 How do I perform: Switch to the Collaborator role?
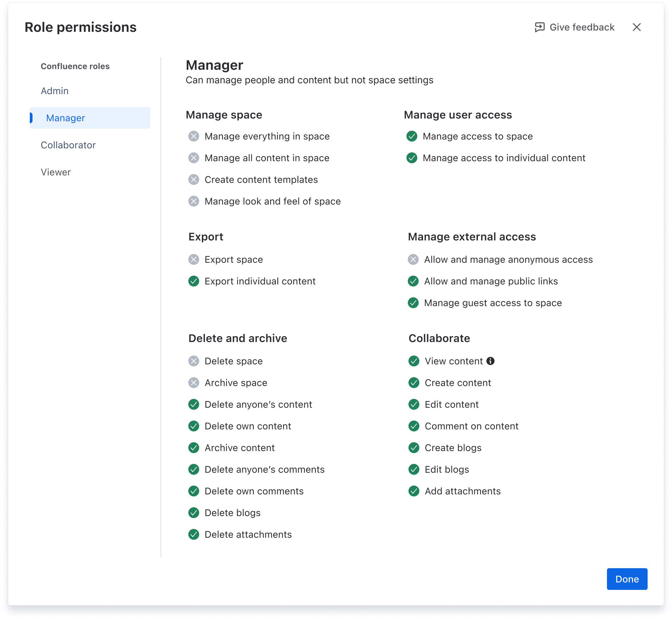coord(68,145)
